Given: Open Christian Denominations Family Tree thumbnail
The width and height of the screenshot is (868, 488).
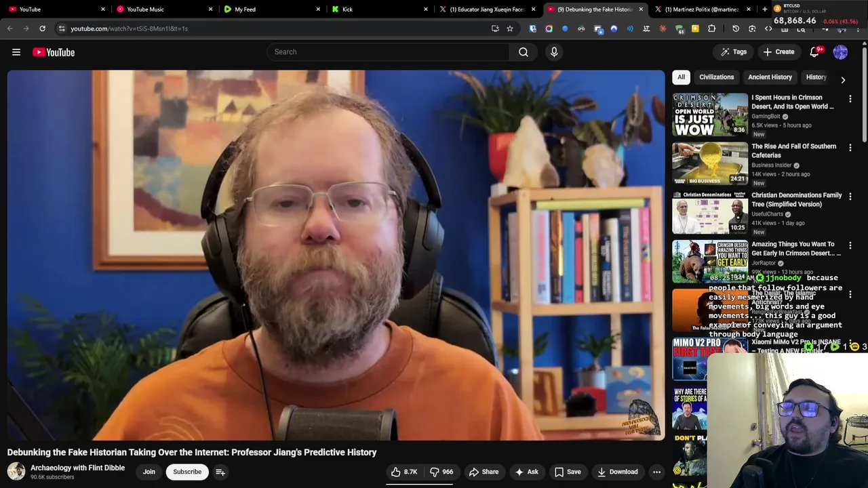Looking at the screenshot, I should (710, 212).
